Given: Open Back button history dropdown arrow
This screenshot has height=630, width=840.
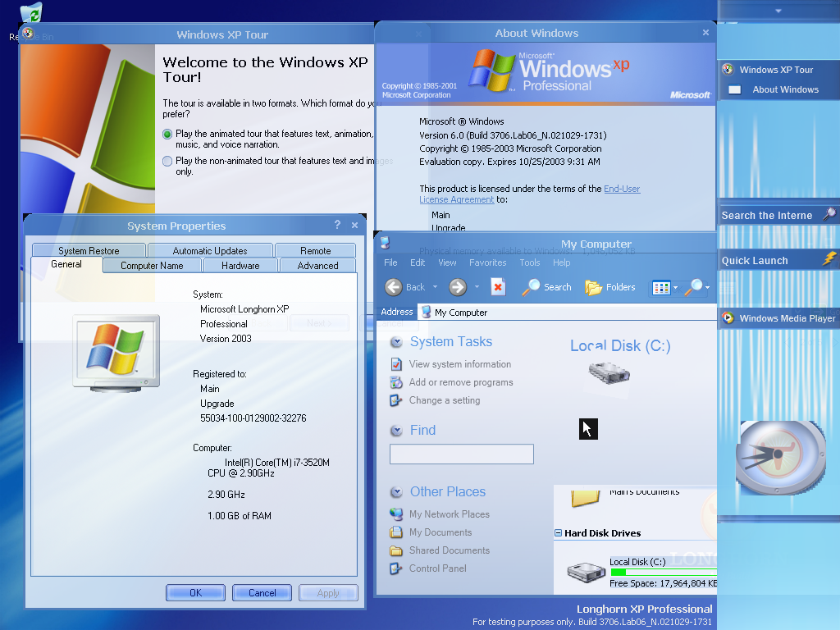Looking at the screenshot, I should tap(435, 287).
